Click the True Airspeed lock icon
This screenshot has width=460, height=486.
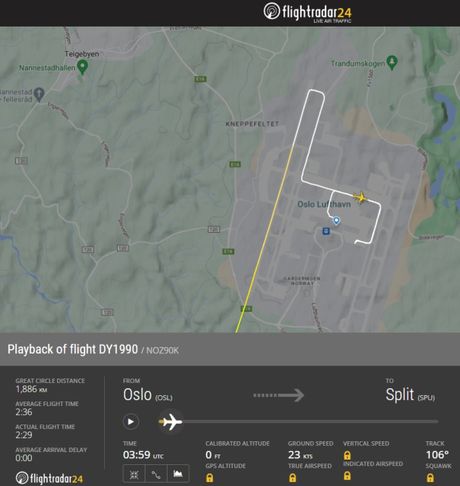292,478
